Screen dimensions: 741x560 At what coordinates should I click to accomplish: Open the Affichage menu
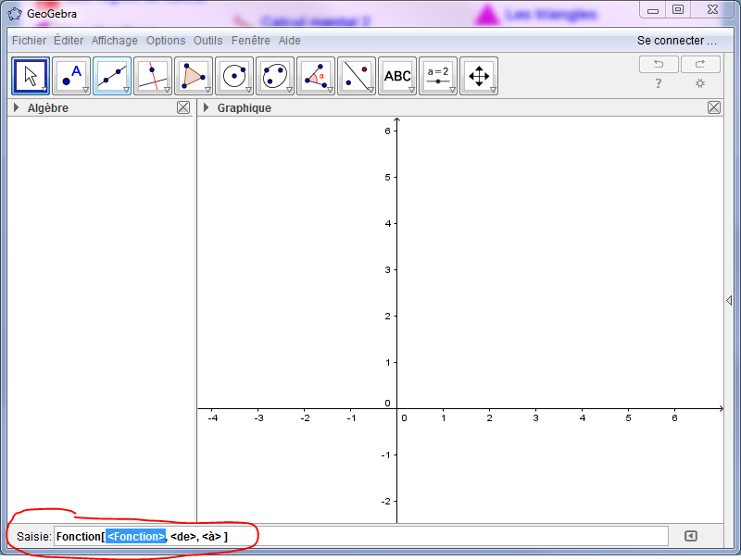[x=114, y=41]
